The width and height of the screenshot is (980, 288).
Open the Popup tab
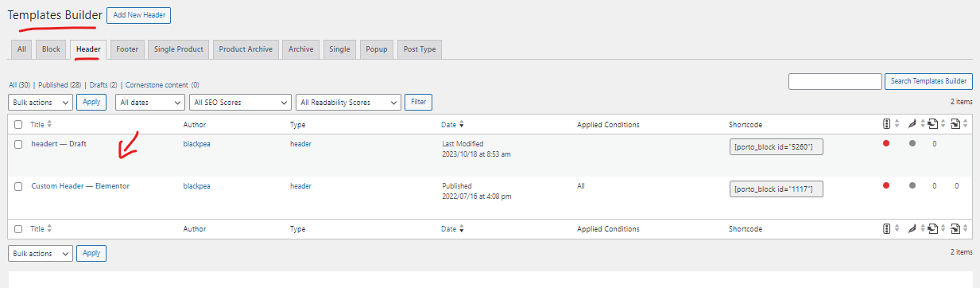click(377, 49)
